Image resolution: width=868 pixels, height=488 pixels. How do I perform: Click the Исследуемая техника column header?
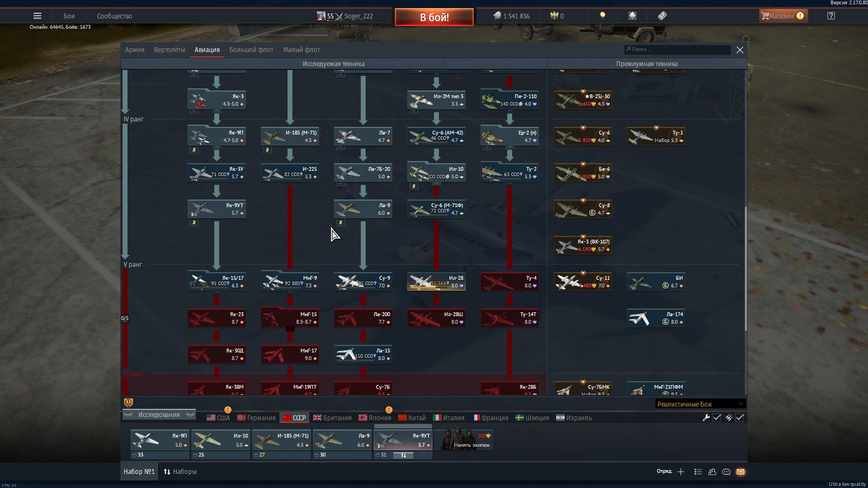(334, 64)
